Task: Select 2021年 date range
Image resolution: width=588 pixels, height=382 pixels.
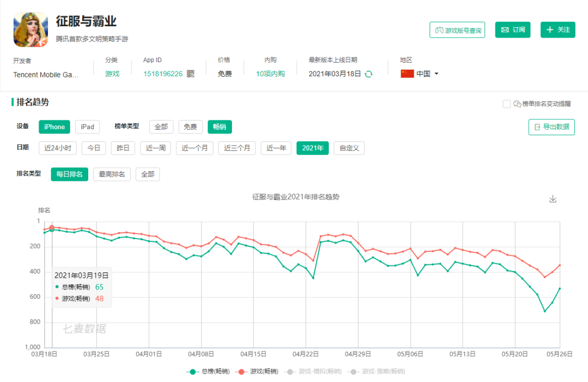Action: click(313, 148)
